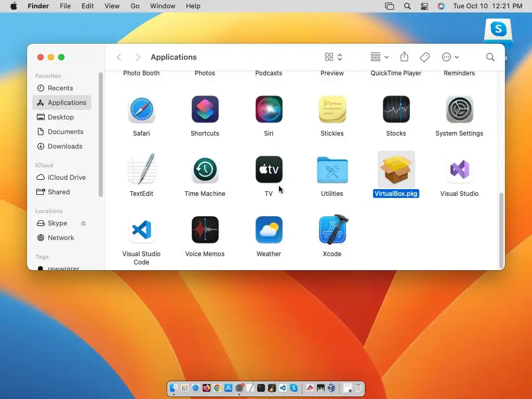Open Control Center in menu bar
This screenshot has width=532, height=399.
pyautogui.click(x=424, y=6)
